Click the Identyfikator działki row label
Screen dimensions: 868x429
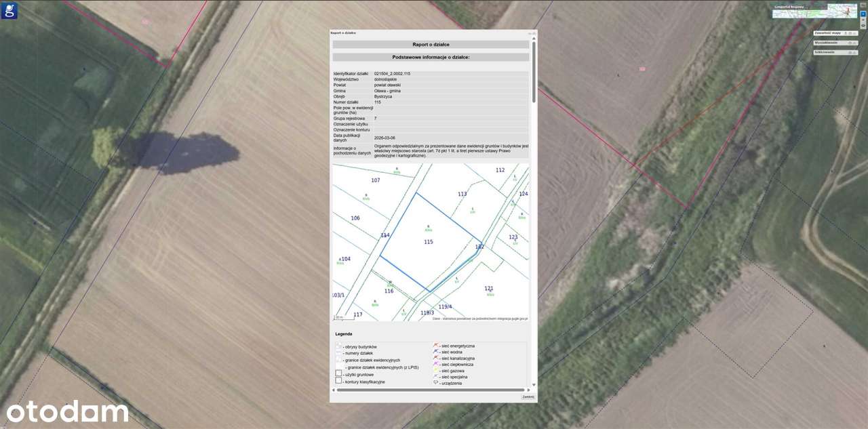point(351,73)
